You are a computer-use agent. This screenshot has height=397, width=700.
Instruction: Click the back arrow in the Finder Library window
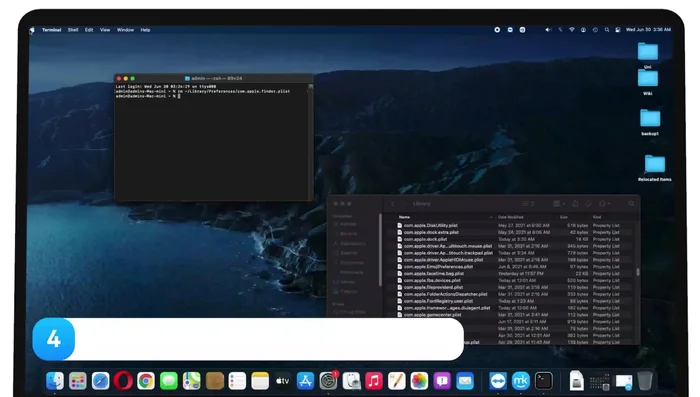coord(393,204)
